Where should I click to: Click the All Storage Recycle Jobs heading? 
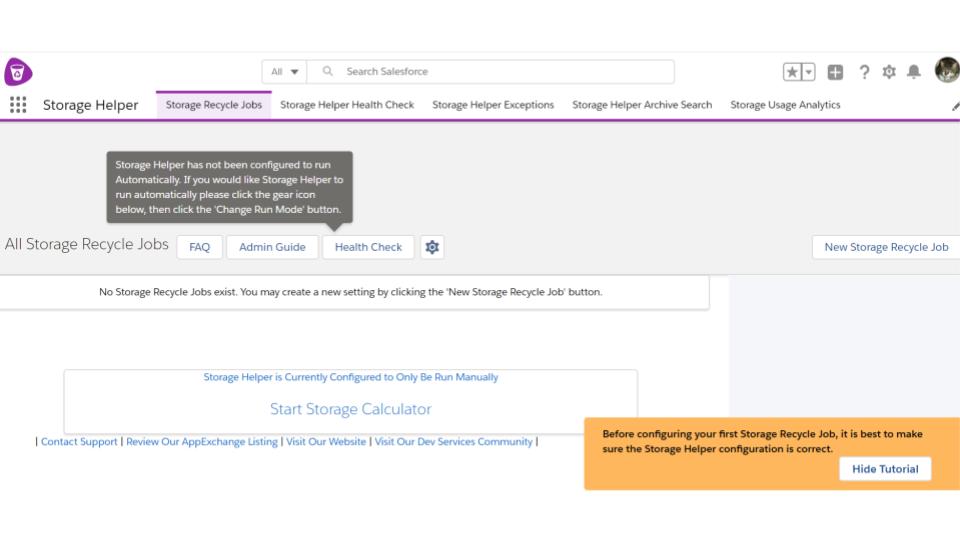[x=86, y=244]
